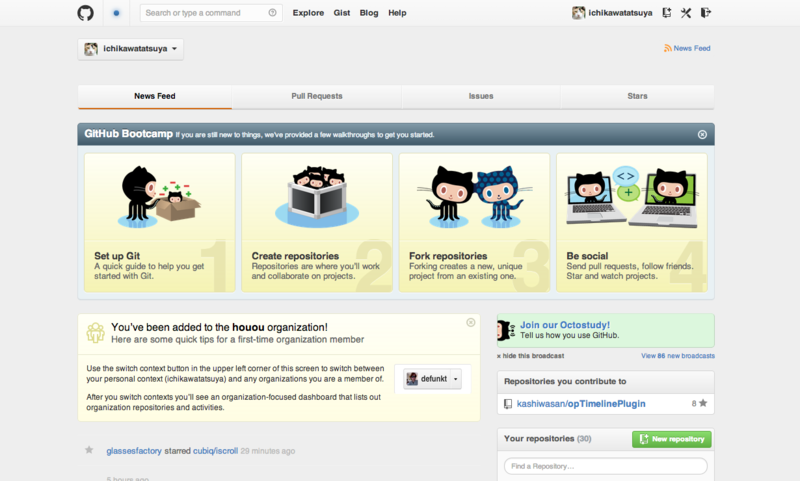Dismiss the houou organization notice
Viewport: 800px width, 481px height.
pos(471,322)
